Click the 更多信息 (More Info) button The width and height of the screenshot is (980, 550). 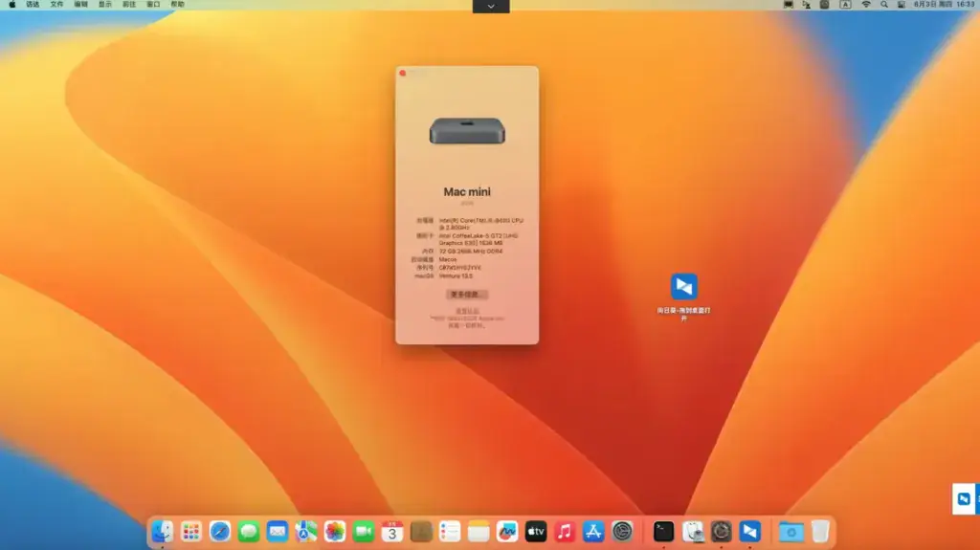click(x=467, y=295)
